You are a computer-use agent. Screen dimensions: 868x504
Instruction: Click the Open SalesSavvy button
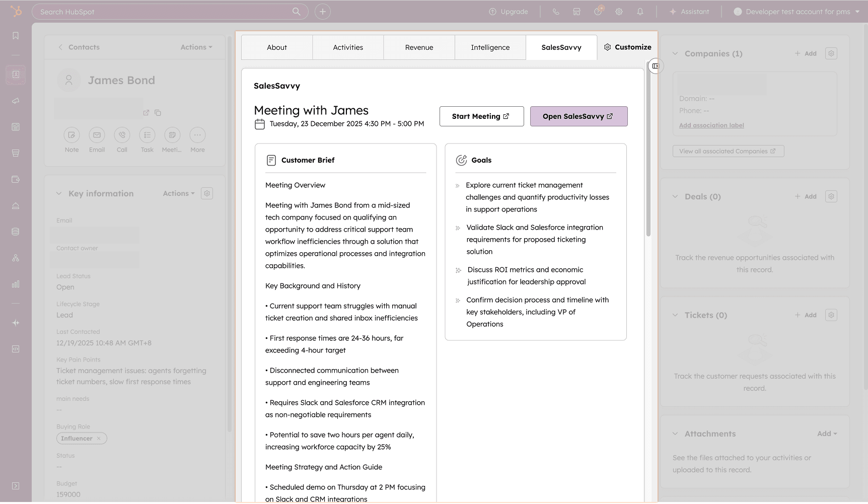[x=579, y=116]
